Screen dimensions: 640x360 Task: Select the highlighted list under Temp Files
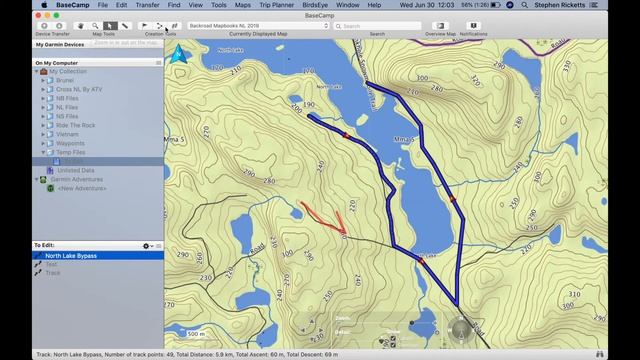[x=98, y=161]
